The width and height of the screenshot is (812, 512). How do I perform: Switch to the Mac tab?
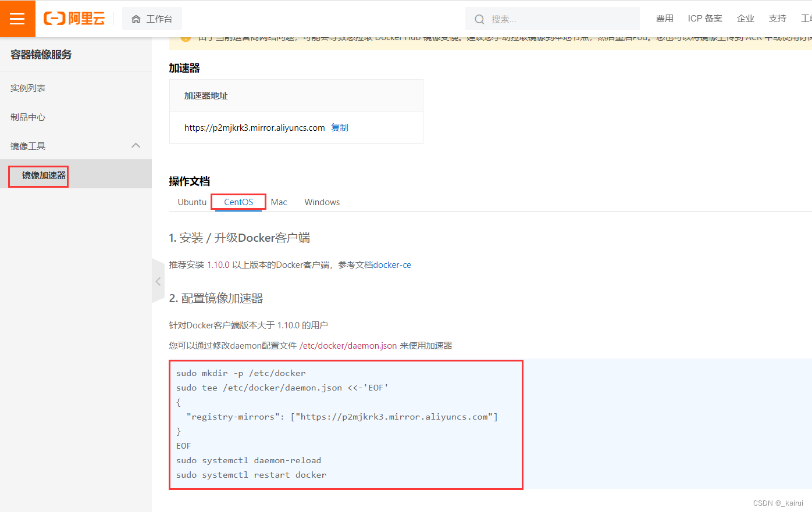(279, 202)
